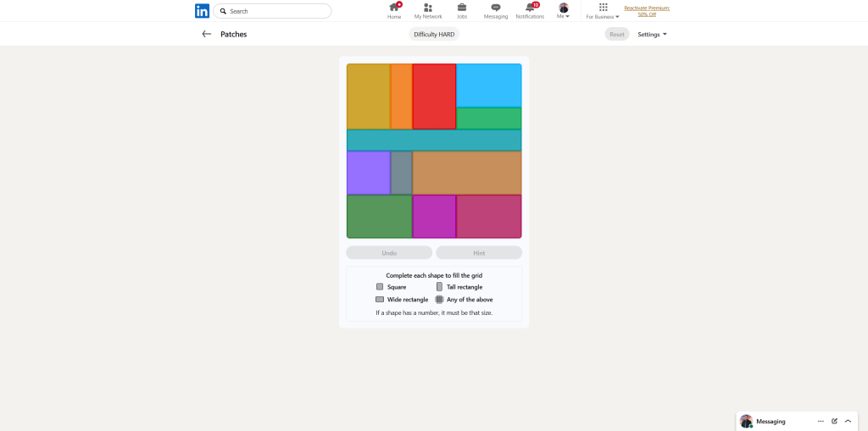This screenshot has width=868, height=431.
Task: Select the wide teal patch
Action: pos(434,140)
